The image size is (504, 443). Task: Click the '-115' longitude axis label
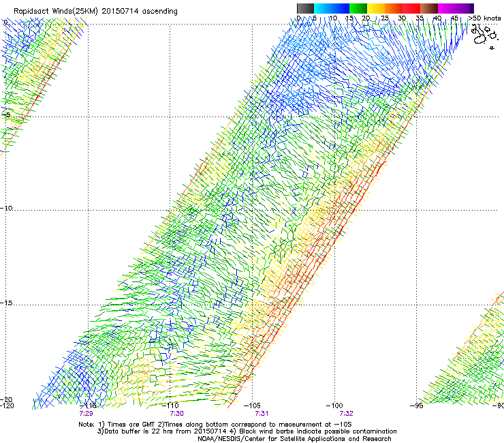(x=88, y=406)
